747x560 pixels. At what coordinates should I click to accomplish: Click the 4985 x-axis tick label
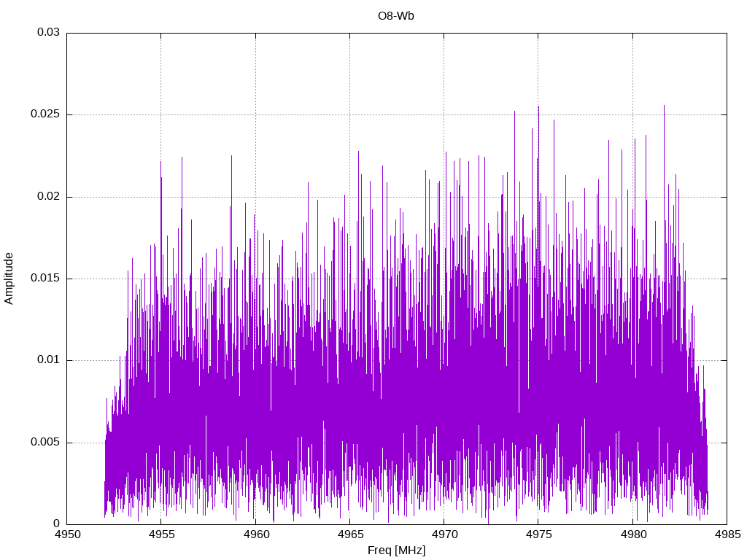(x=727, y=534)
